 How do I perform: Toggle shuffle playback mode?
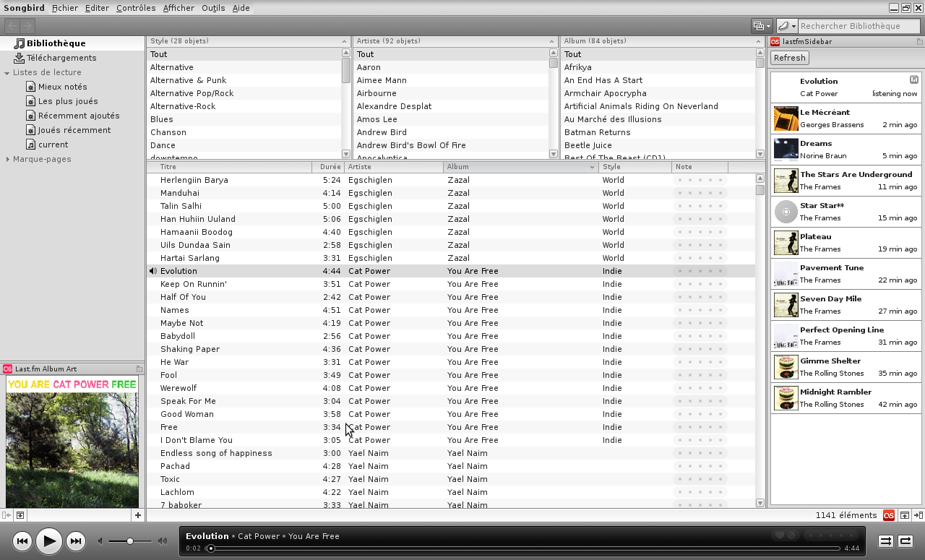pos(885,541)
